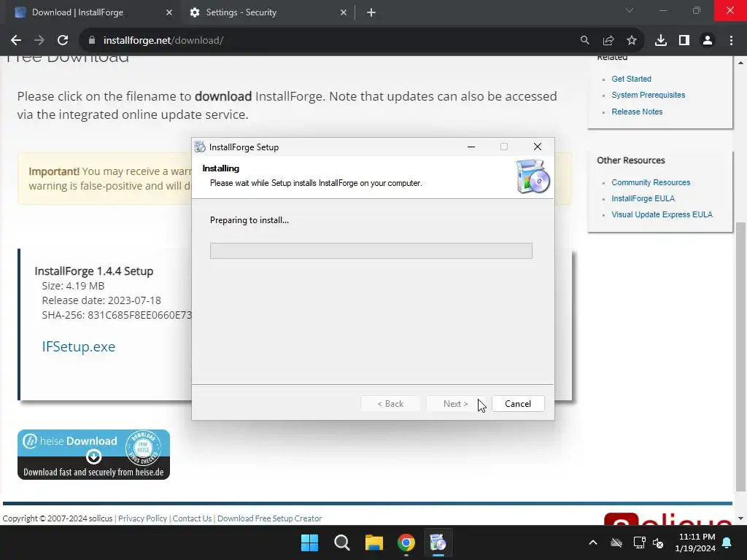Click the scrollbar down arrow

740,518
